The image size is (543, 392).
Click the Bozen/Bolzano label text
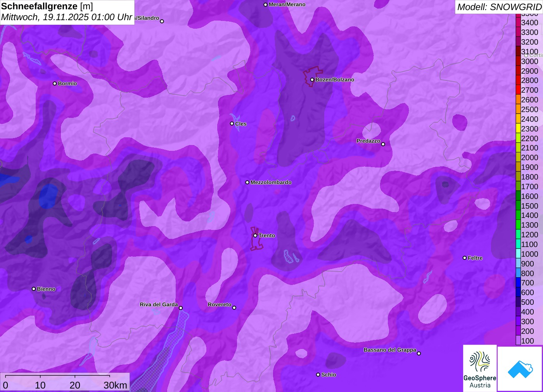tap(335, 79)
